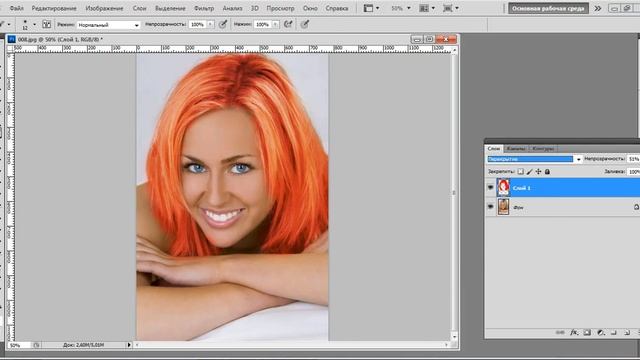The height and width of the screenshot is (360, 640).
Task: Show more workspaces with double arrow
Action: pos(598,8)
